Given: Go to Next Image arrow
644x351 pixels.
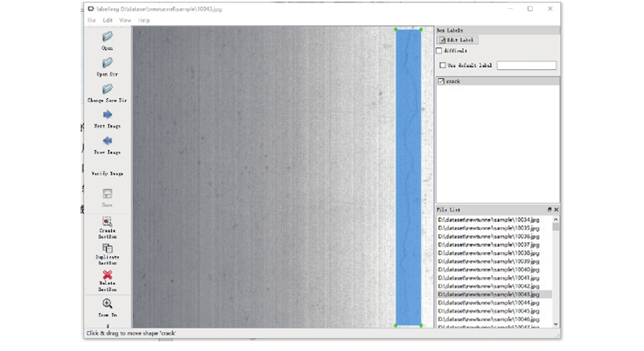Looking at the screenshot, I should point(107,114).
